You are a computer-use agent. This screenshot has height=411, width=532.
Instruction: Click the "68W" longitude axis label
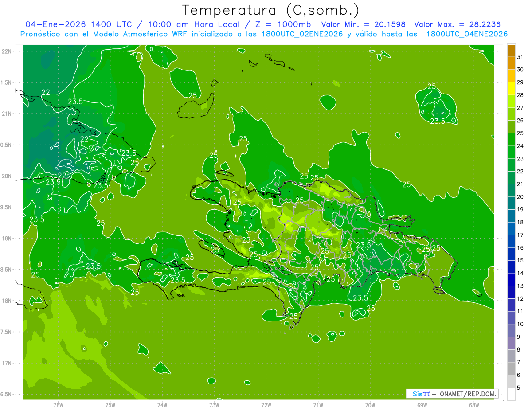pyautogui.click(x=474, y=405)
